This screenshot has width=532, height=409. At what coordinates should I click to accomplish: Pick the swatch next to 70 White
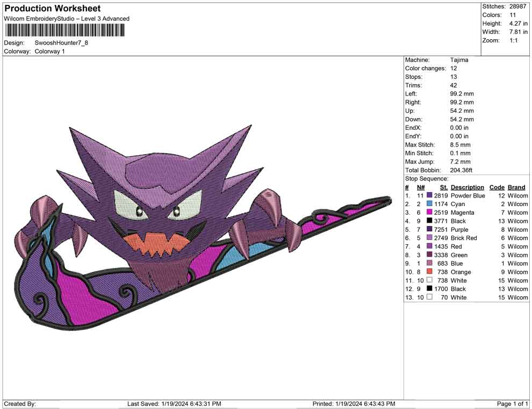click(x=429, y=297)
